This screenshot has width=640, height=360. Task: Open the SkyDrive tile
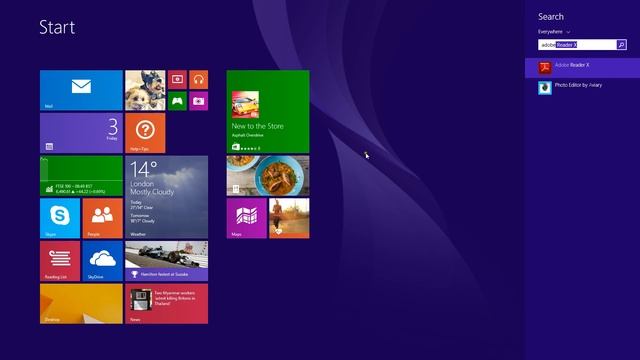pyautogui.click(x=102, y=261)
